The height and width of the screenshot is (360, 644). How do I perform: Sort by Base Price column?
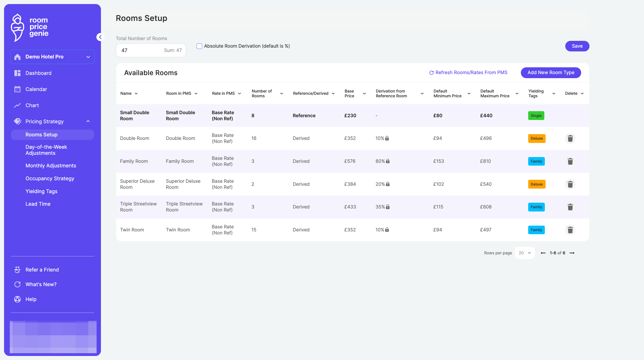[x=364, y=94]
